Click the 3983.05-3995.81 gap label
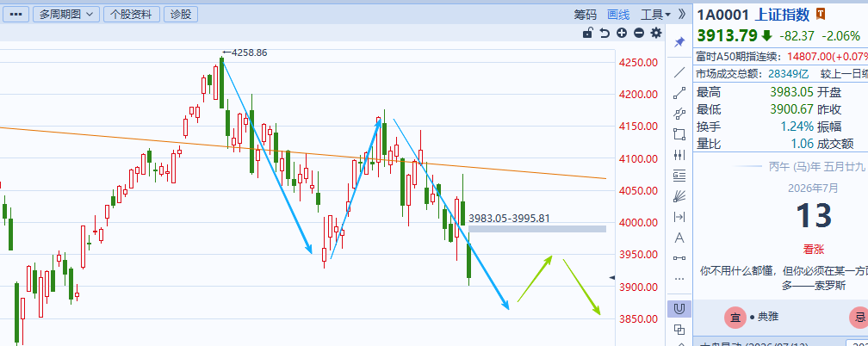The height and width of the screenshot is (346, 868). (509, 218)
